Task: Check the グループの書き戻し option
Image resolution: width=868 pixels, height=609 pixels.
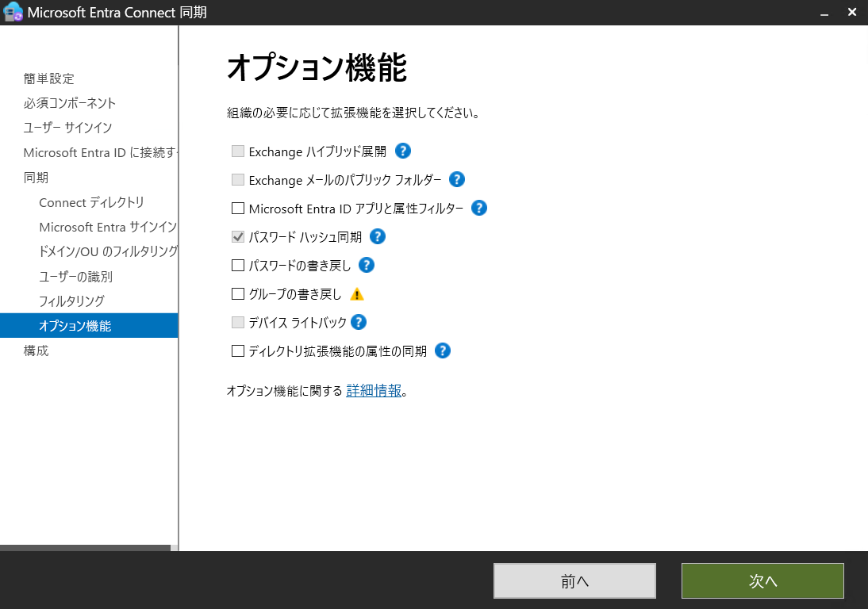Action: coord(236,293)
